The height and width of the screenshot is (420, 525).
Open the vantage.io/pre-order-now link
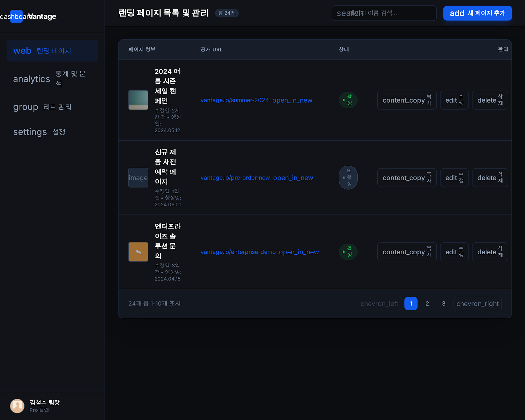pos(235,178)
